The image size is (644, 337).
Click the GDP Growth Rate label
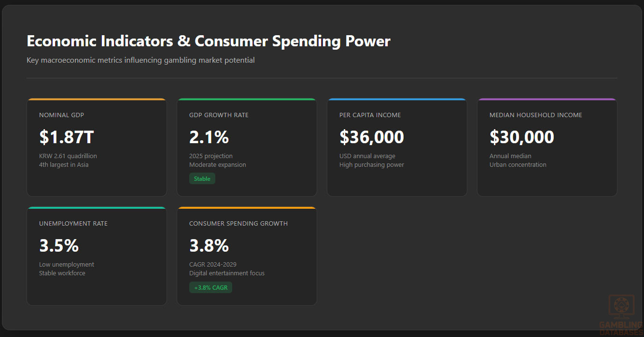[219, 115]
